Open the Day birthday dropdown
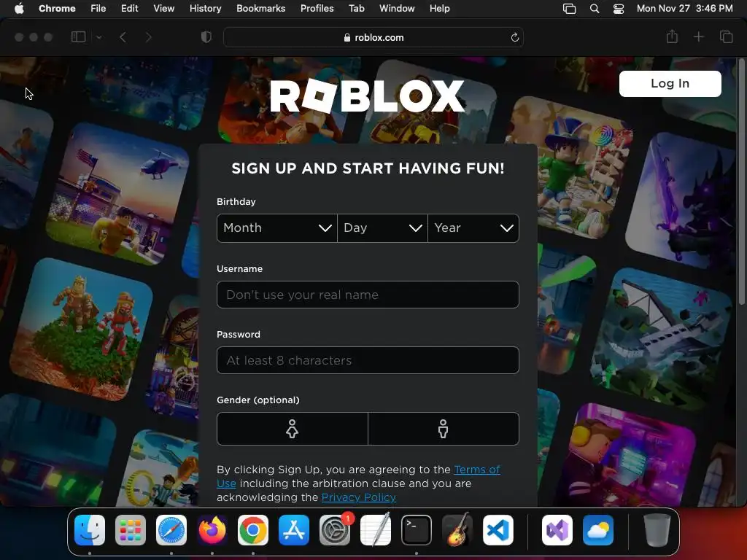Image resolution: width=747 pixels, height=560 pixels. pyautogui.click(x=382, y=228)
